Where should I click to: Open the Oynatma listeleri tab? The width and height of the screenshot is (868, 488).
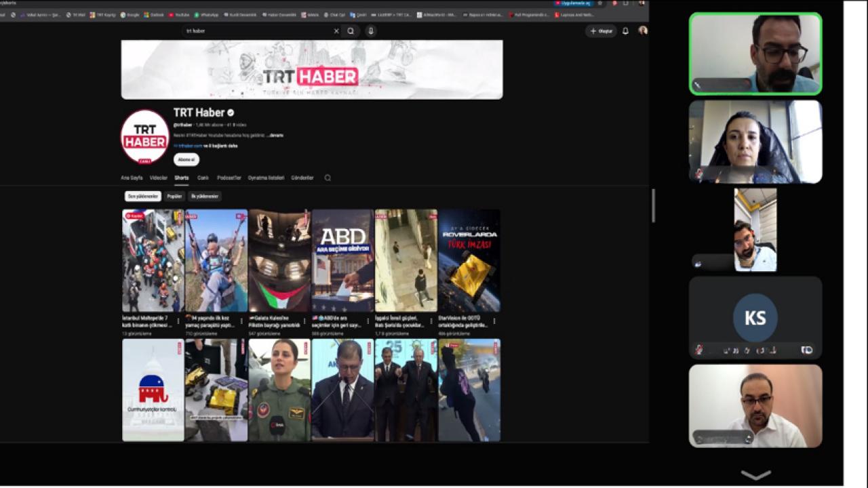[266, 178]
